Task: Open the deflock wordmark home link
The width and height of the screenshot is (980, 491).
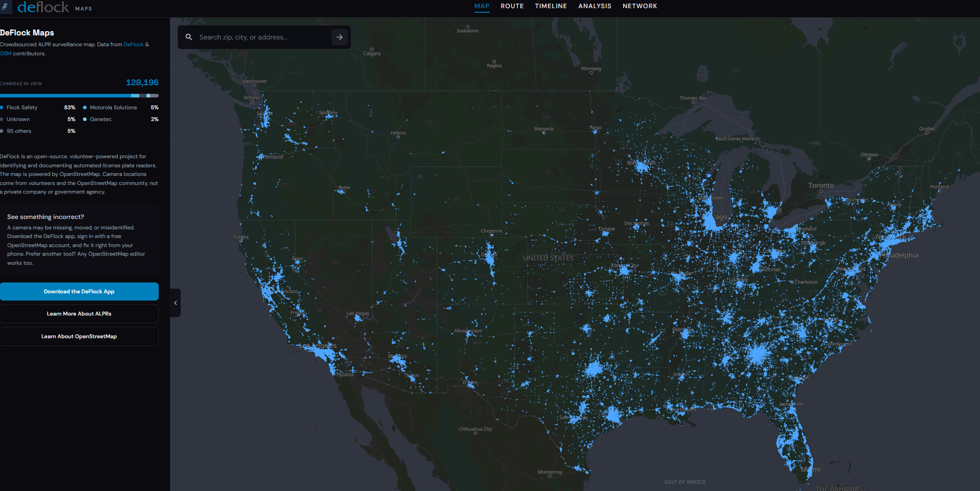Action: coord(43,7)
